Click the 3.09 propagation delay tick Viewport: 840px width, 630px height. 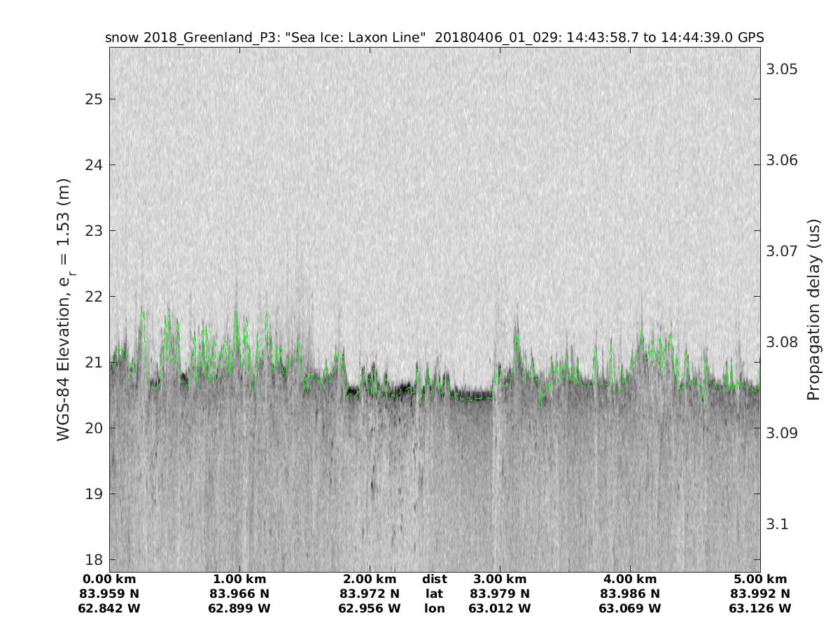coord(782,433)
